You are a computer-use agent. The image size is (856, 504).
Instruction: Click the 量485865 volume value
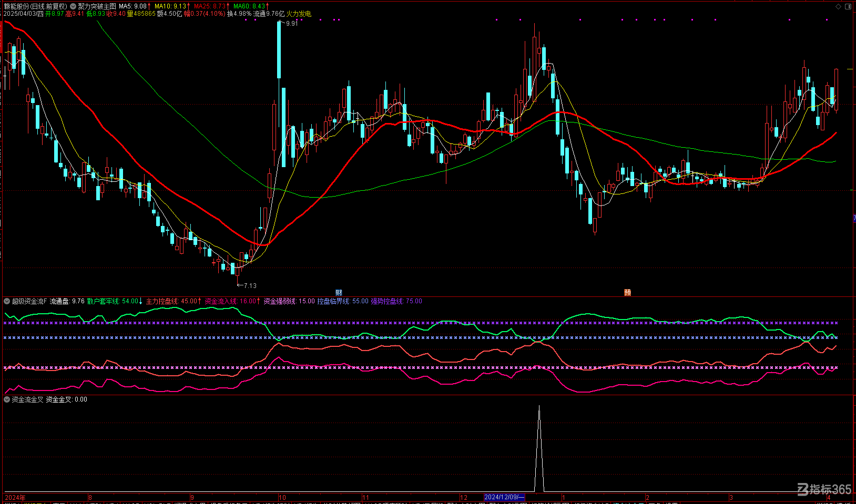pos(141,14)
